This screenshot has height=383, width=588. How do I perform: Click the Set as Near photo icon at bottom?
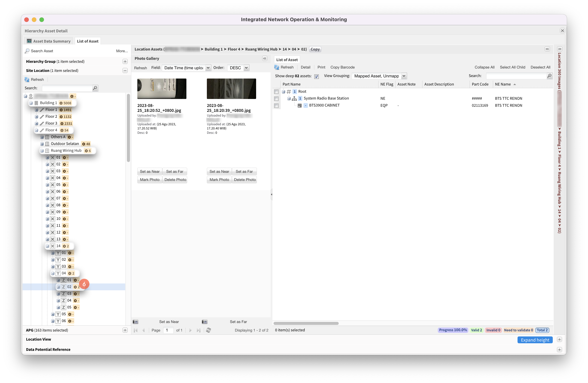pyautogui.click(x=135, y=322)
